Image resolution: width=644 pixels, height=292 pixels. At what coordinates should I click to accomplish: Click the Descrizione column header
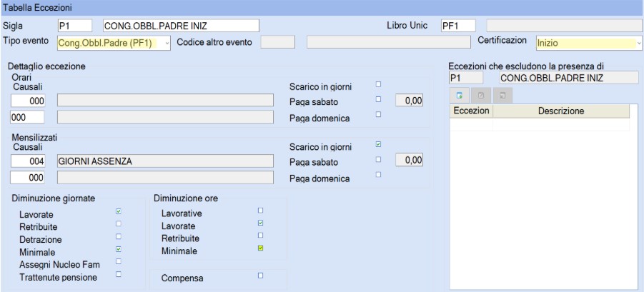[562, 111]
